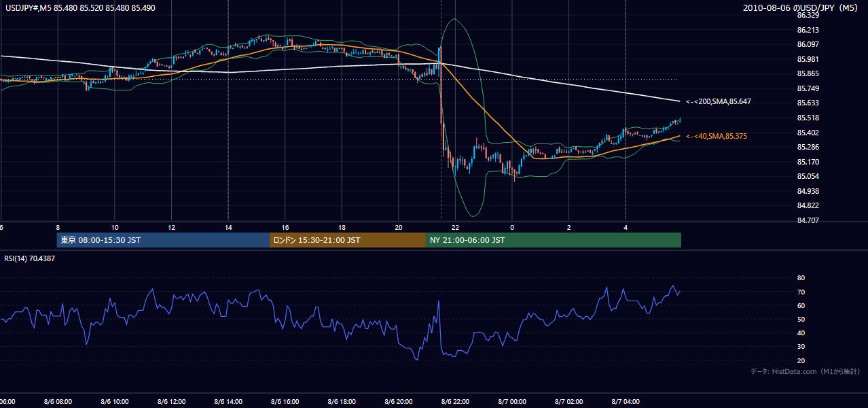Click hour tick '12' under the price chart

pos(171,228)
